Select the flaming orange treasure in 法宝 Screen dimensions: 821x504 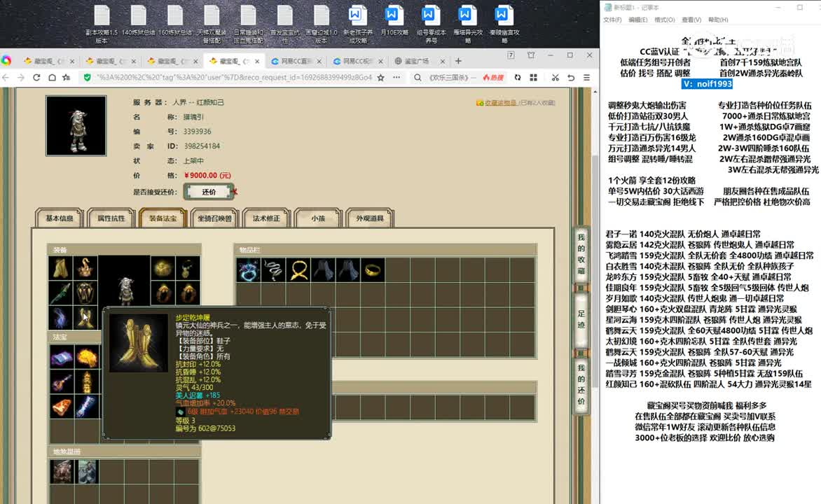[86, 358]
